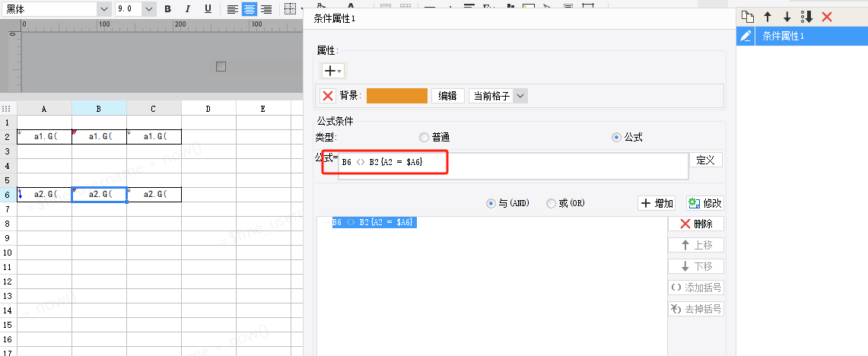
Task: Select condition B6 <> B2{A2 = $A6} in list
Action: point(374,222)
